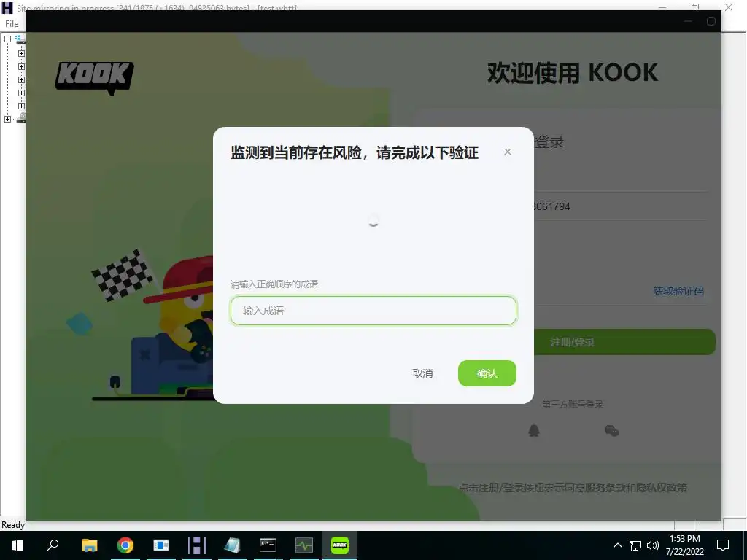747x560 pixels.
Task: Expand the third child tree node
Action: tap(21, 80)
